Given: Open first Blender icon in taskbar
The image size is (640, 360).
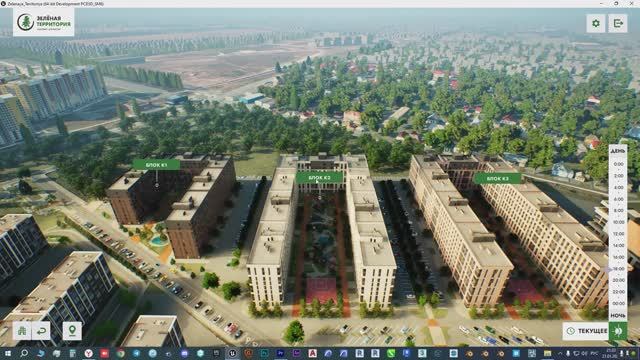Looking at the screenshot, I should 470,353.
